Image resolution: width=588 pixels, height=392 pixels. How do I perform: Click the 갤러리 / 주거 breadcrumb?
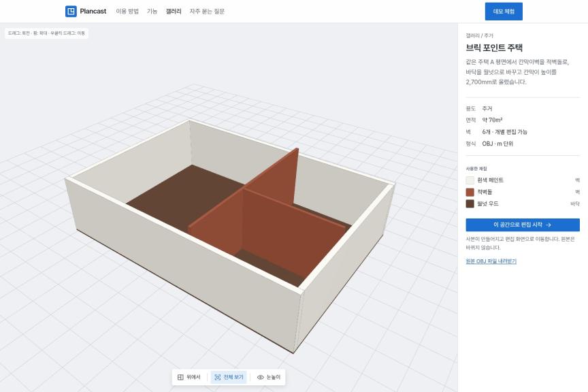pos(479,35)
